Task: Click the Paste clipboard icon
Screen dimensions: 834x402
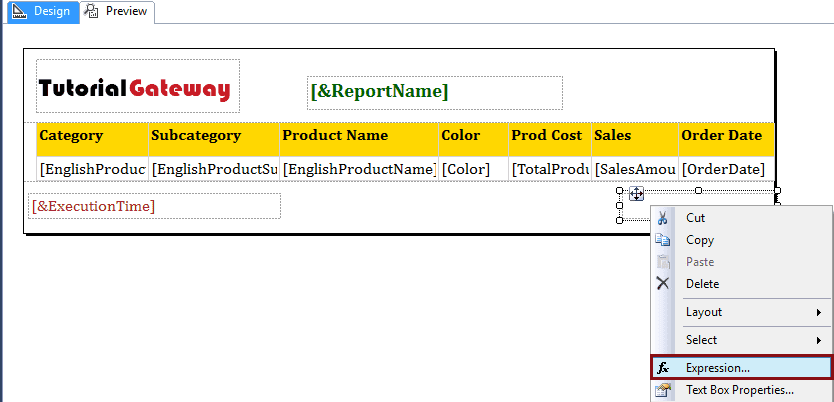Action: [663, 262]
